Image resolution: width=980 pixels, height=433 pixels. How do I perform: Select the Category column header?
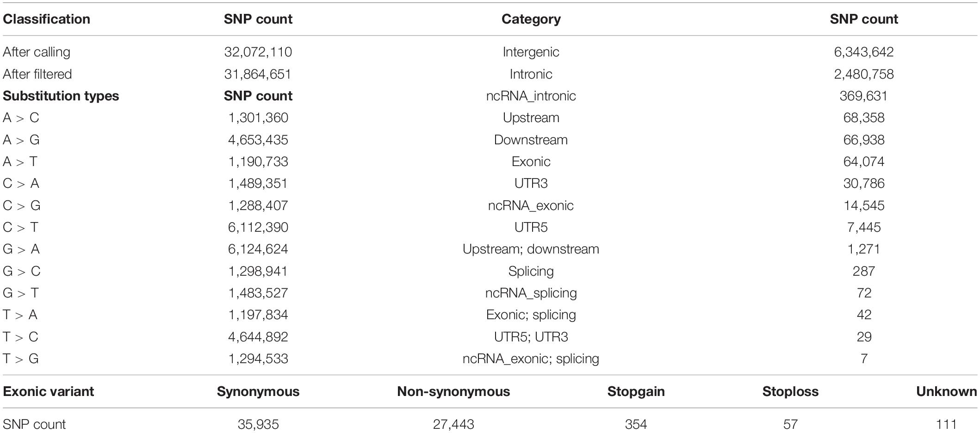[531, 19]
